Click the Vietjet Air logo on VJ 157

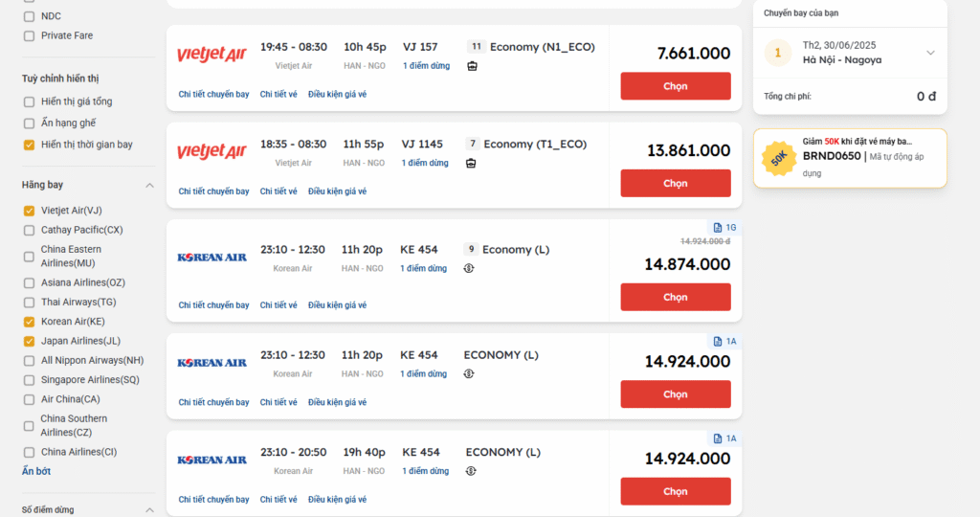[212, 55]
